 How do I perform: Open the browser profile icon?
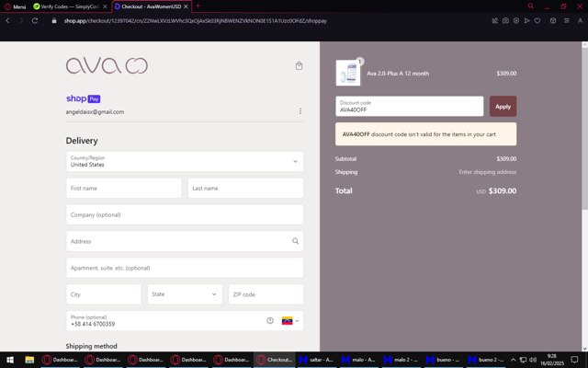tap(580, 20)
